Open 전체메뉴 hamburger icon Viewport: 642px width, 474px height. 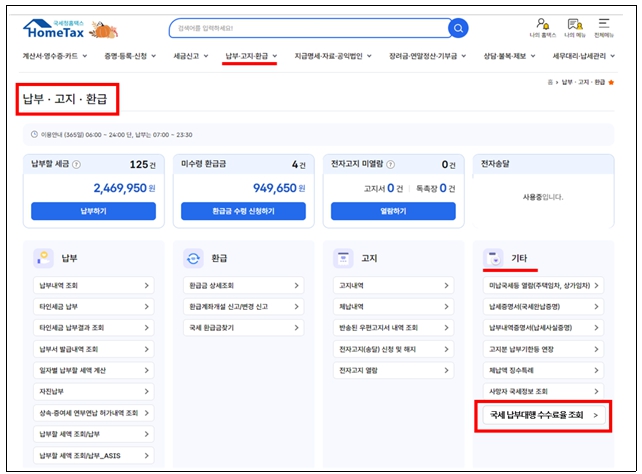tap(604, 25)
